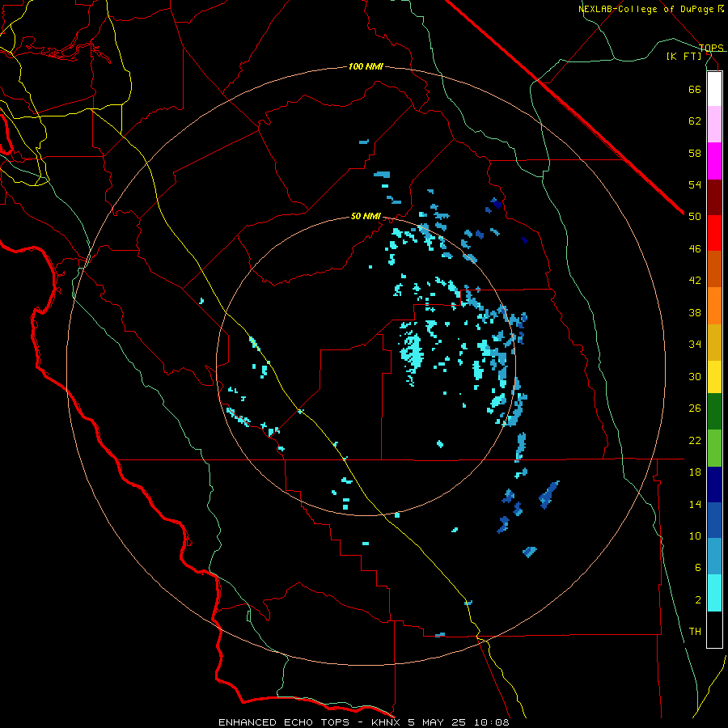Screen dimensions: 728x728
Task: Click the legend value "38"
Action: (695, 312)
